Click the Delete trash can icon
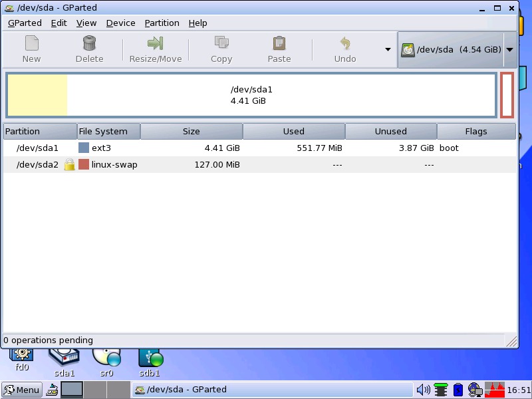This screenshot has width=532, height=399. pos(89,43)
